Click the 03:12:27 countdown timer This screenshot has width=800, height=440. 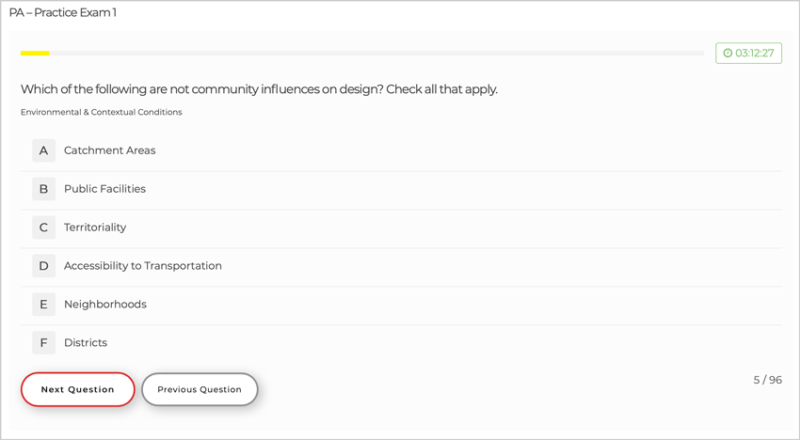[x=755, y=53]
